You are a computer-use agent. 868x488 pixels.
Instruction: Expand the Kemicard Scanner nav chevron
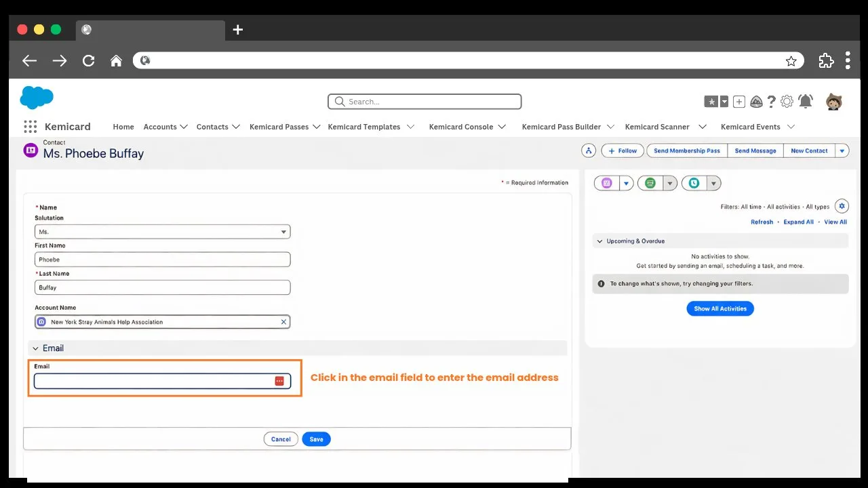[x=703, y=127]
